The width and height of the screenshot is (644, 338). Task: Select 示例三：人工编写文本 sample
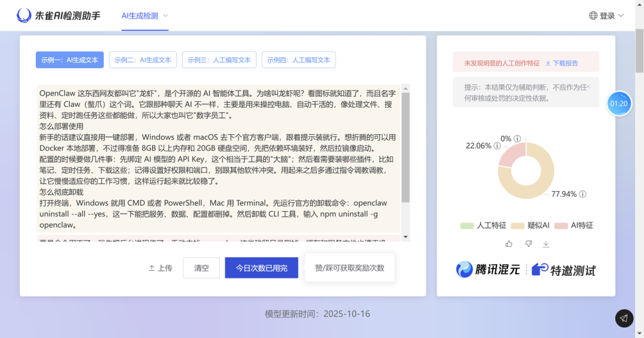click(x=219, y=60)
